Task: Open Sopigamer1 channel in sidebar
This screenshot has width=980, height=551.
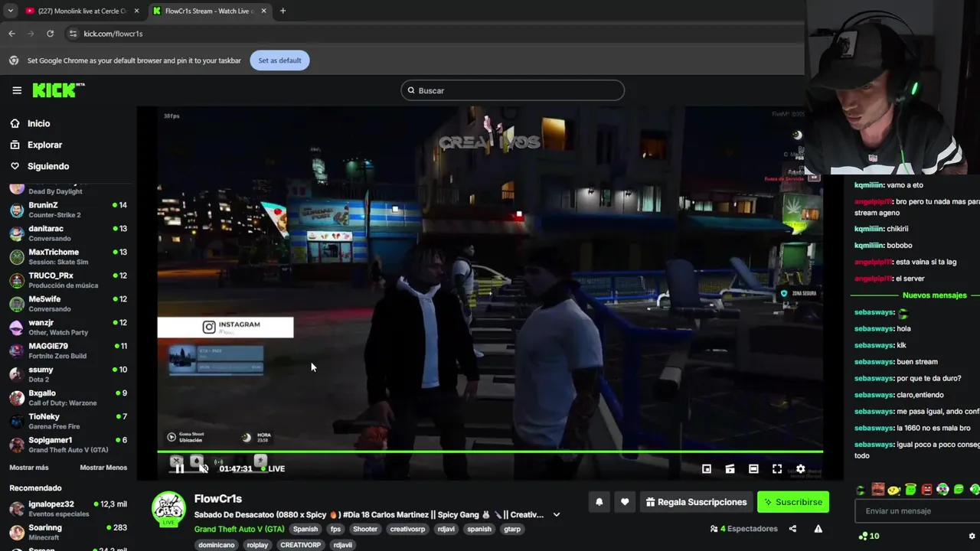Action: pos(67,445)
